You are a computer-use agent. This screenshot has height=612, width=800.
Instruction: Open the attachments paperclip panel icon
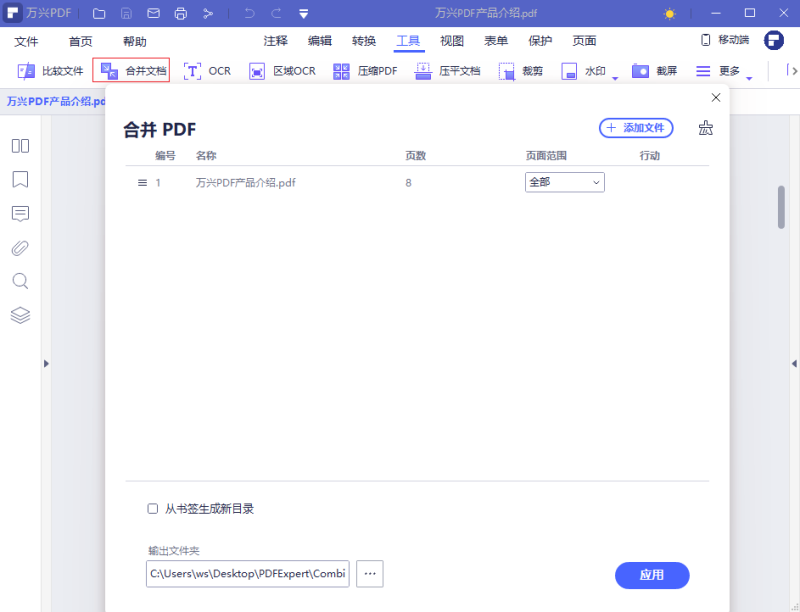20,248
